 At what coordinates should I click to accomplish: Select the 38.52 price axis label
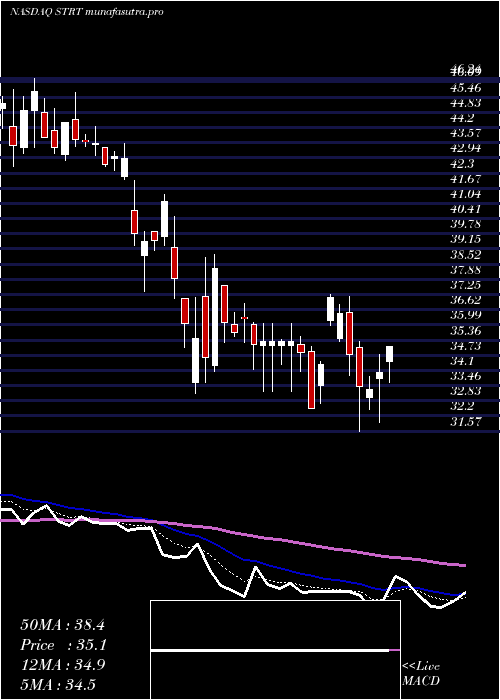tap(465, 254)
